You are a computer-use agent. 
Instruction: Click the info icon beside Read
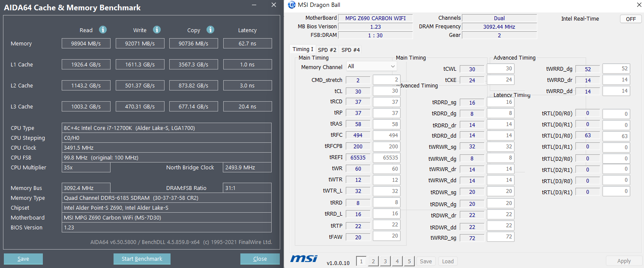(103, 30)
